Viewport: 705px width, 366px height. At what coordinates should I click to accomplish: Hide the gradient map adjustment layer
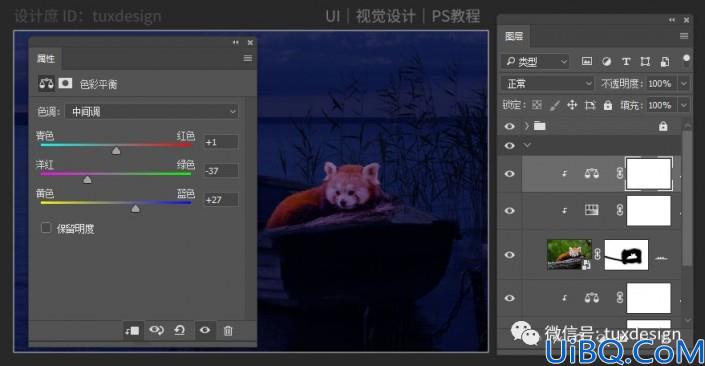[509, 210]
